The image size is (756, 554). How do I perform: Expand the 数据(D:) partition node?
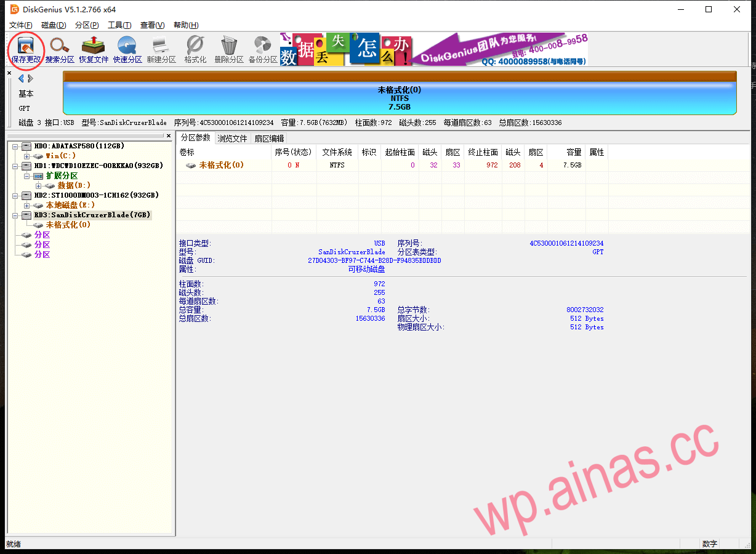click(38, 186)
